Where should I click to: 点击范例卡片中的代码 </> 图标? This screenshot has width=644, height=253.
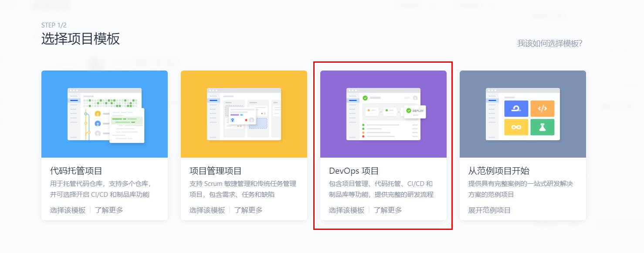(543, 108)
